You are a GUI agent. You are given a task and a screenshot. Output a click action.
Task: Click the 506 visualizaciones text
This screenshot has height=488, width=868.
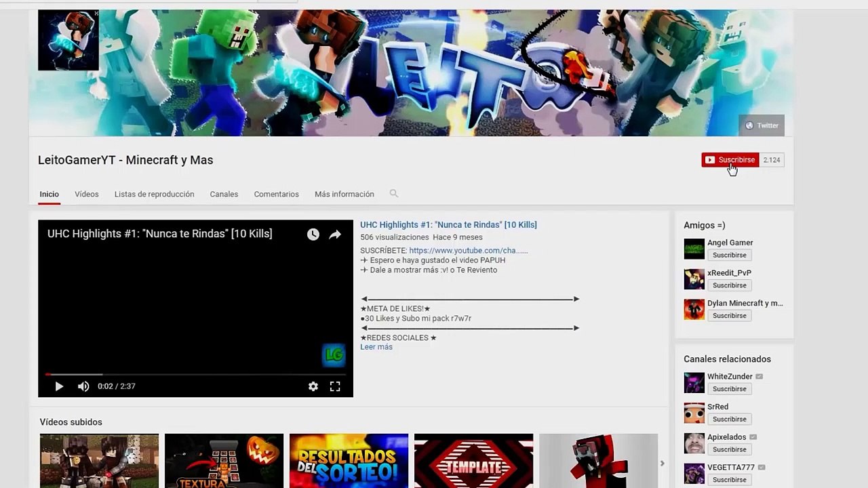(x=394, y=237)
